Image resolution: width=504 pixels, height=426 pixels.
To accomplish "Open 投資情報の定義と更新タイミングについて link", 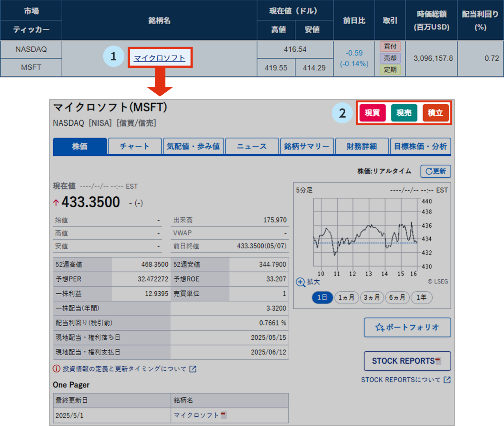I will (124, 369).
